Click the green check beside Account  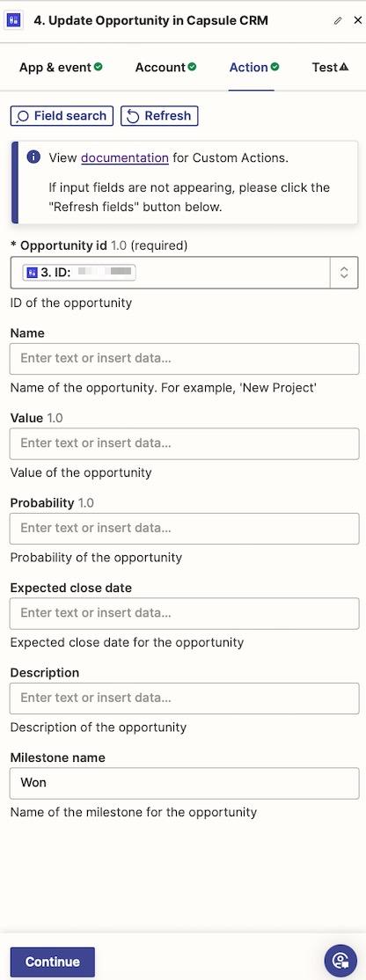[x=192, y=67]
